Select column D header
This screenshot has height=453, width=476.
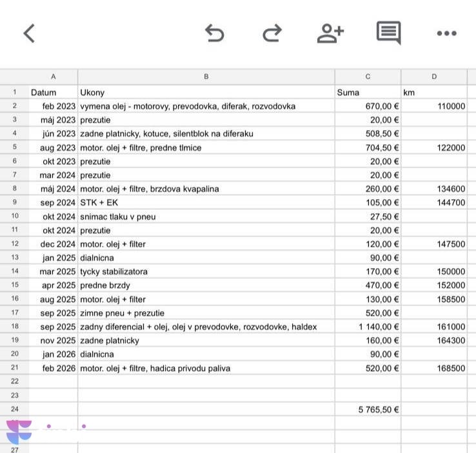click(x=434, y=77)
